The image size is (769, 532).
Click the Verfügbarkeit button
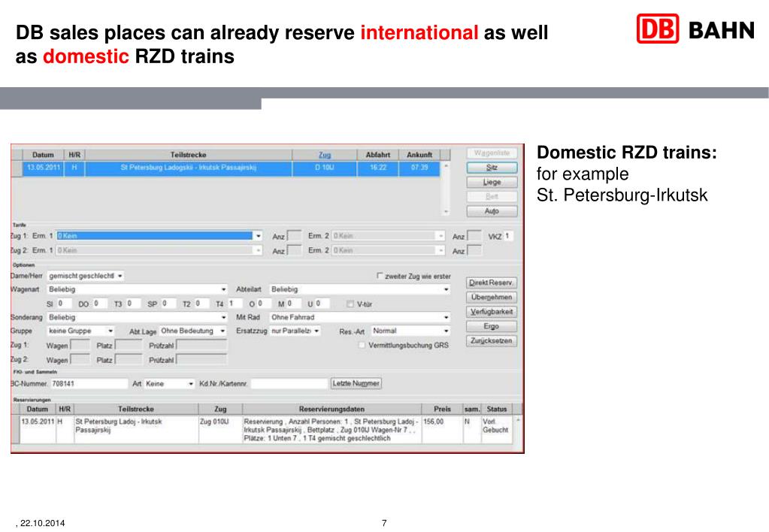tap(492, 312)
